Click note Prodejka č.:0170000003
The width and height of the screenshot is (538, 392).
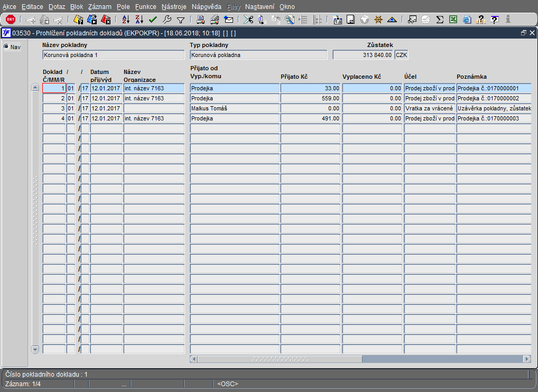494,118
